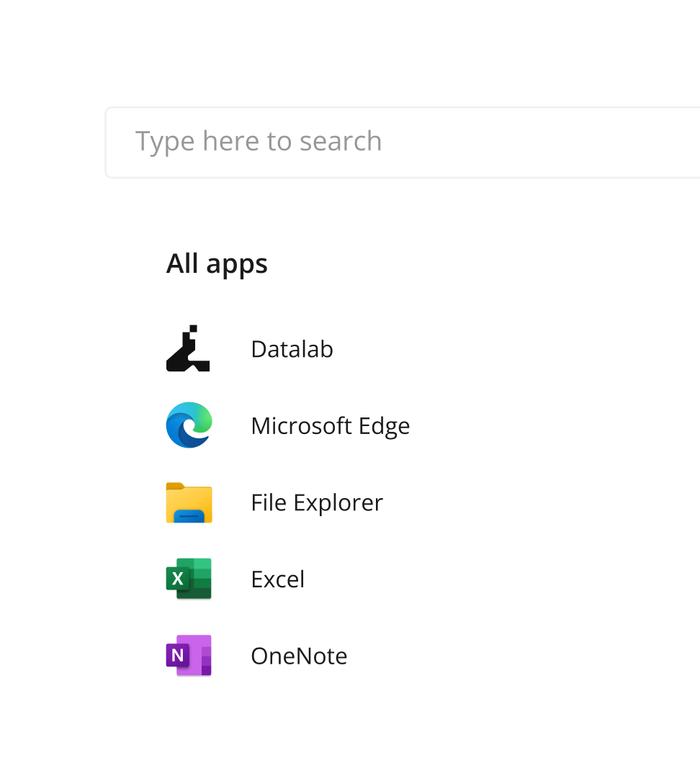The image size is (700, 768).
Task: Open the purple OneNote icon
Action: [189, 656]
